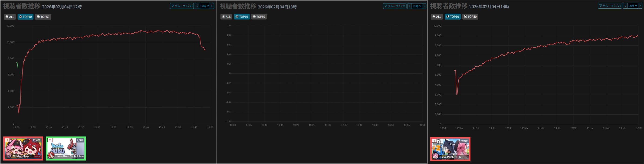
Task: Open the group filter in the 12時 panel
Action: 182,6
